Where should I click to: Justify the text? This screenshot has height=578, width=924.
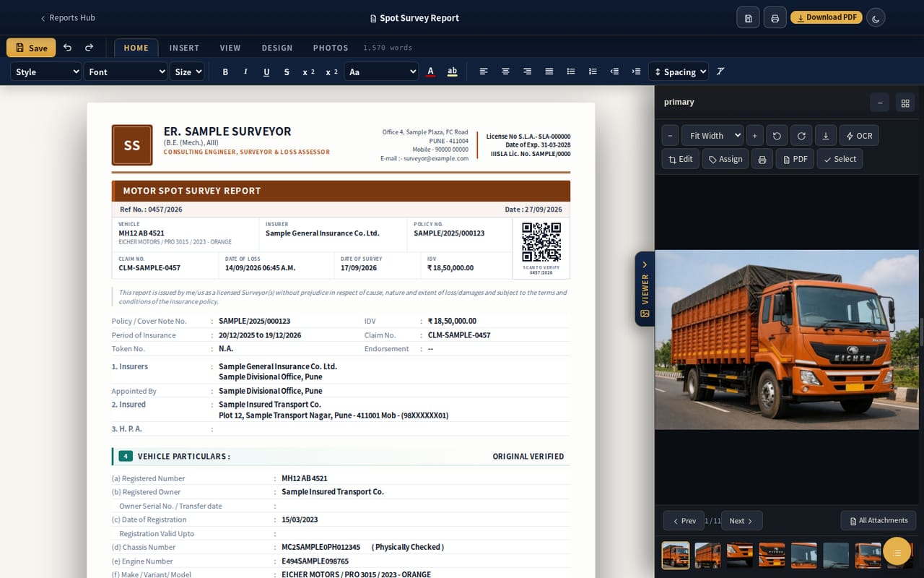coord(549,72)
